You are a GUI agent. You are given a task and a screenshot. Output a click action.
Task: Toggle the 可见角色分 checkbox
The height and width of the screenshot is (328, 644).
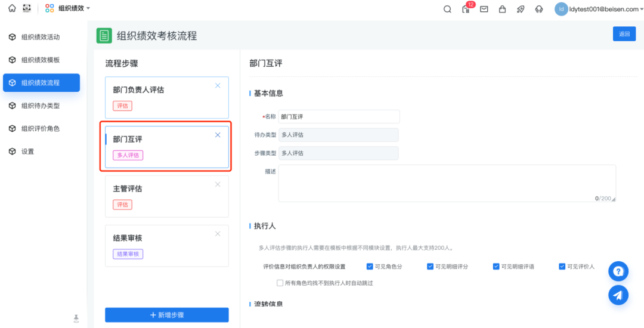click(x=370, y=267)
